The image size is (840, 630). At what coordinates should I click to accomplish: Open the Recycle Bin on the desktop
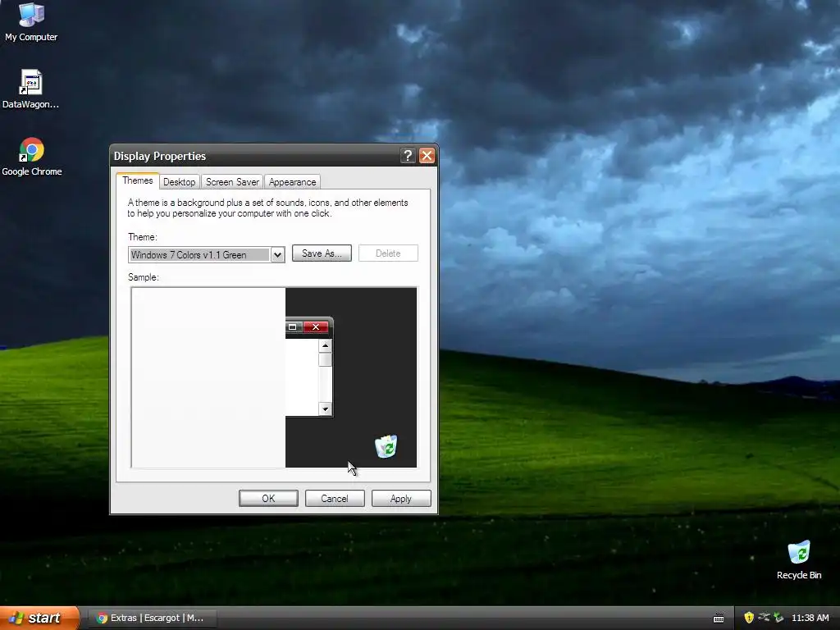point(799,559)
